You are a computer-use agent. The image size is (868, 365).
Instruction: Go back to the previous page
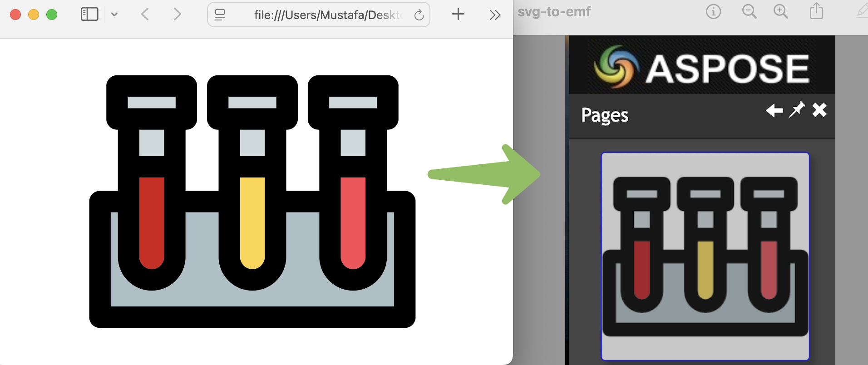(x=145, y=15)
